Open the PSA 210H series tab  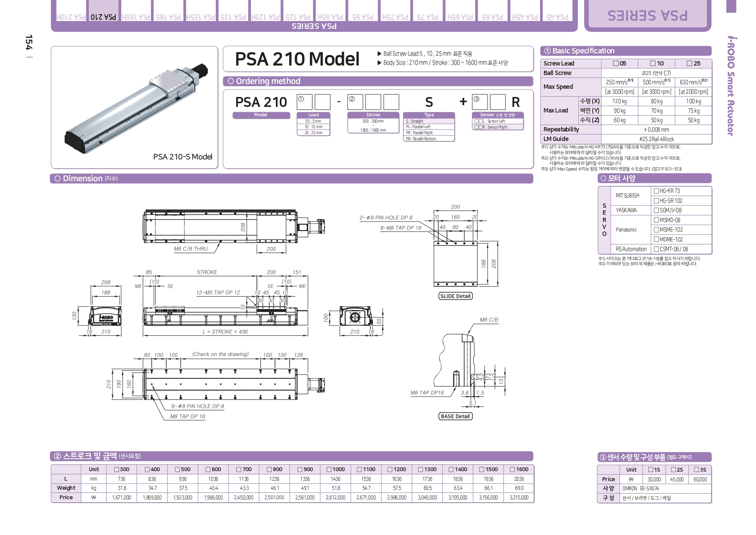click(x=71, y=12)
